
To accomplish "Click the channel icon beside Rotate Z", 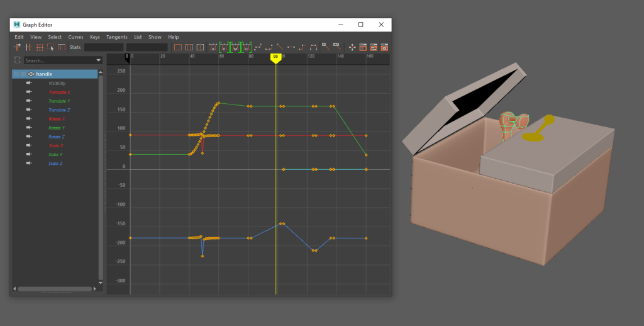I will 29,137.
